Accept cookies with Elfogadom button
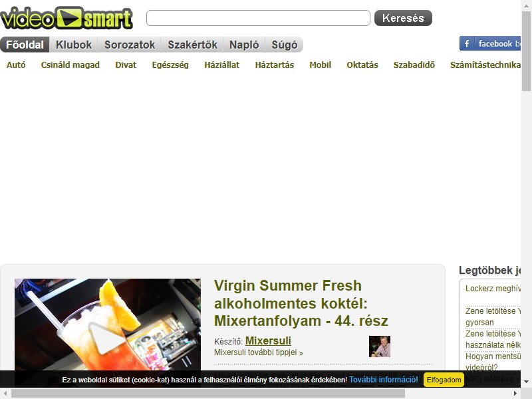The image size is (532, 399). pos(444,380)
